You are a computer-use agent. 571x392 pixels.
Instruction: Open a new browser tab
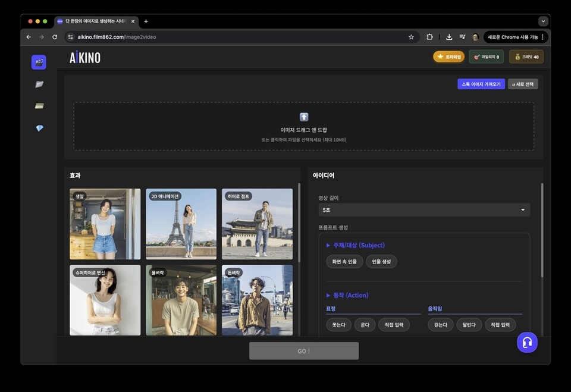[146, 21]
